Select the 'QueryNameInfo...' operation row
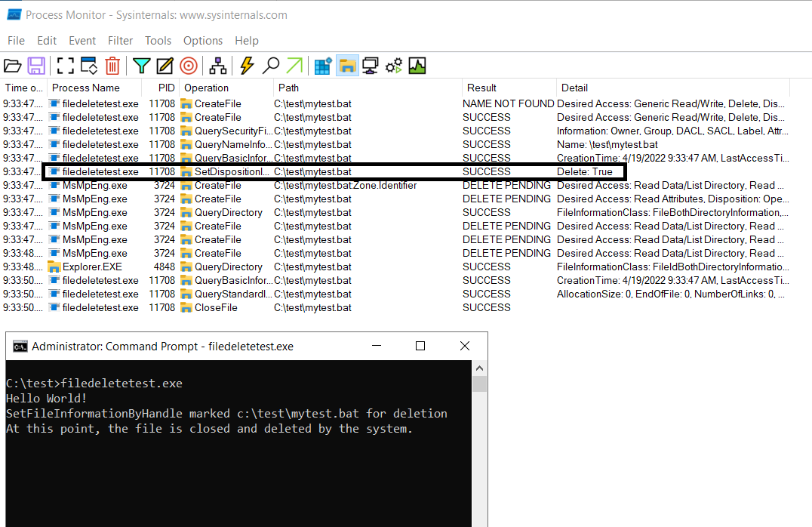Image resolution: width=812 pixels, height=527 pixels. coord(395,144)
